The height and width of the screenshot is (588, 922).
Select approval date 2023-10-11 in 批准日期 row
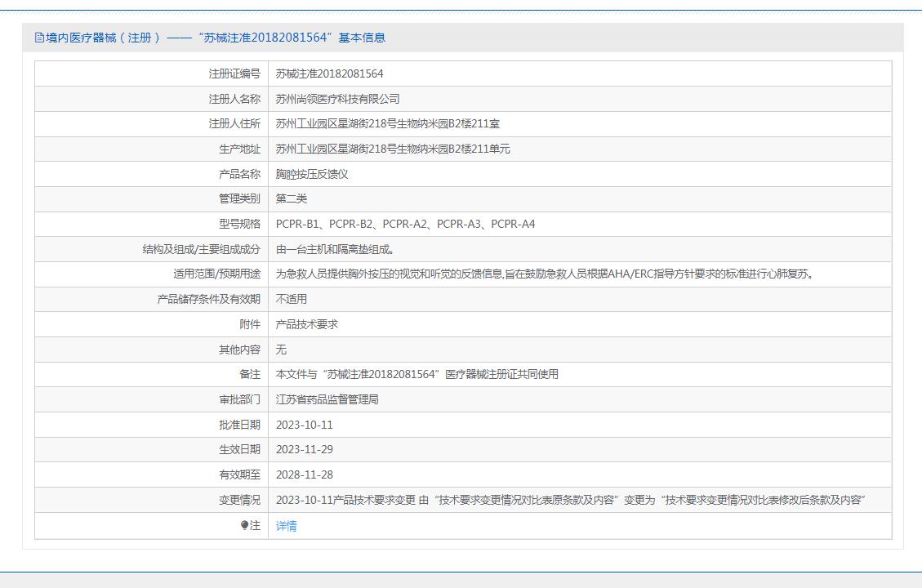(x=304, y=425)
